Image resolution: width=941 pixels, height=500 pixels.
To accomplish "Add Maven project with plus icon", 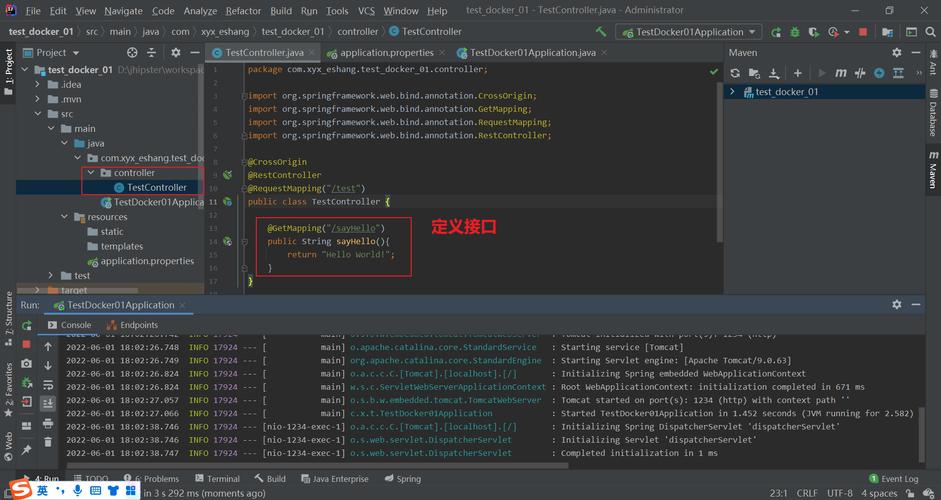I will pyautogui.click(x=798, y=73).
